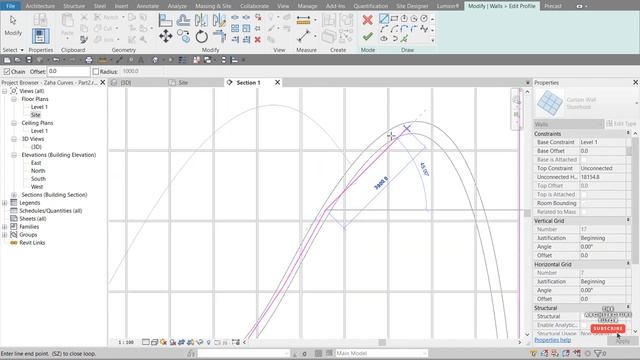Toggle Enable Analytical Model checkbox
Image resolution: width=640 pixels, height=360 pixels.
(583, 325)
